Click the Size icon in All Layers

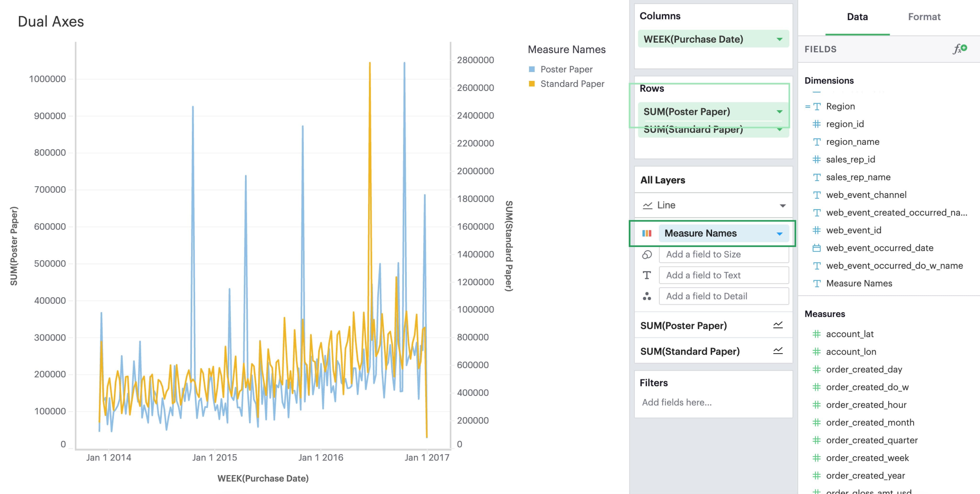pyautogui.click(x=647, y=255)
